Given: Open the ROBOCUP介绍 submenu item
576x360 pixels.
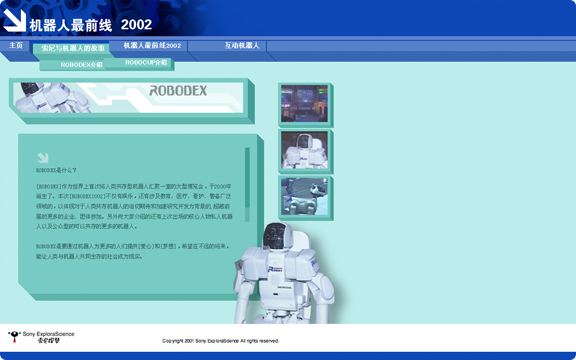Looking at the screenshot, I should 146,62.
